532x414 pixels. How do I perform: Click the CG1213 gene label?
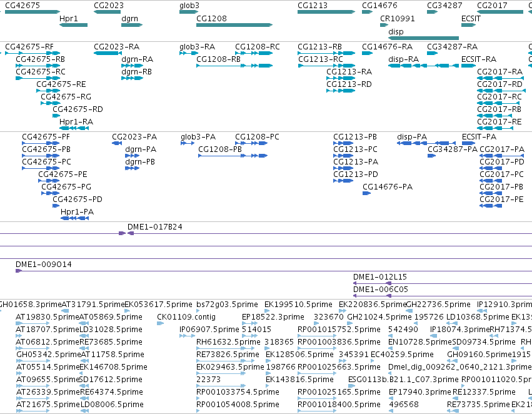coord(313,6)
